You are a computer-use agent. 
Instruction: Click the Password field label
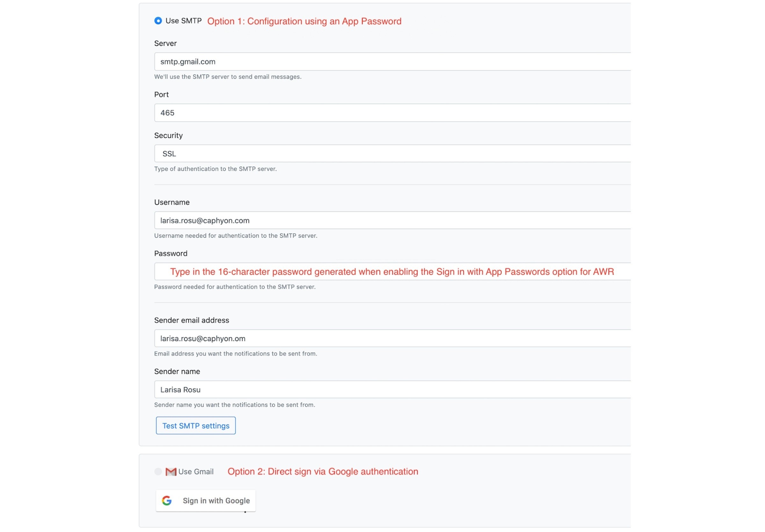(x=171, y=253)
